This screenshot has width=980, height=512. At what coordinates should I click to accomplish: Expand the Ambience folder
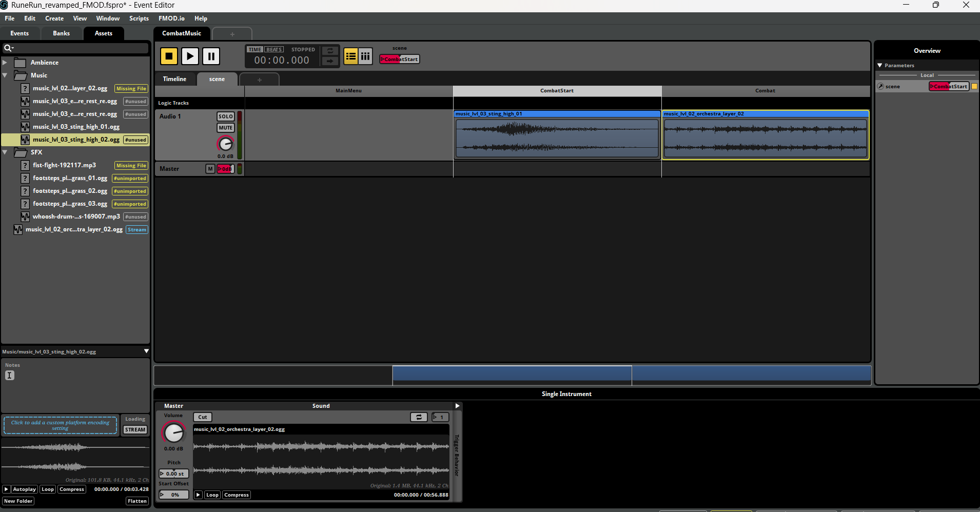pos(5,63)
